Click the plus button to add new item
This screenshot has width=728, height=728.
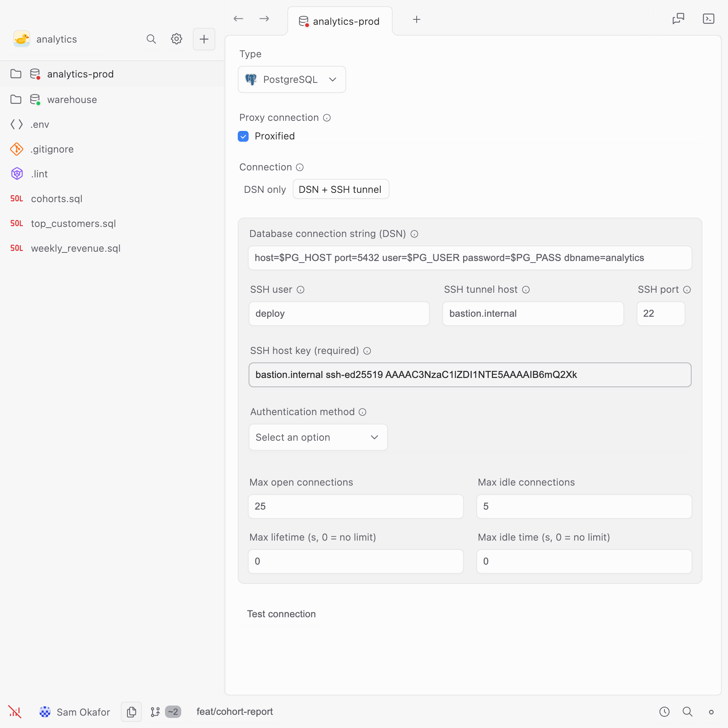[204, 39]
